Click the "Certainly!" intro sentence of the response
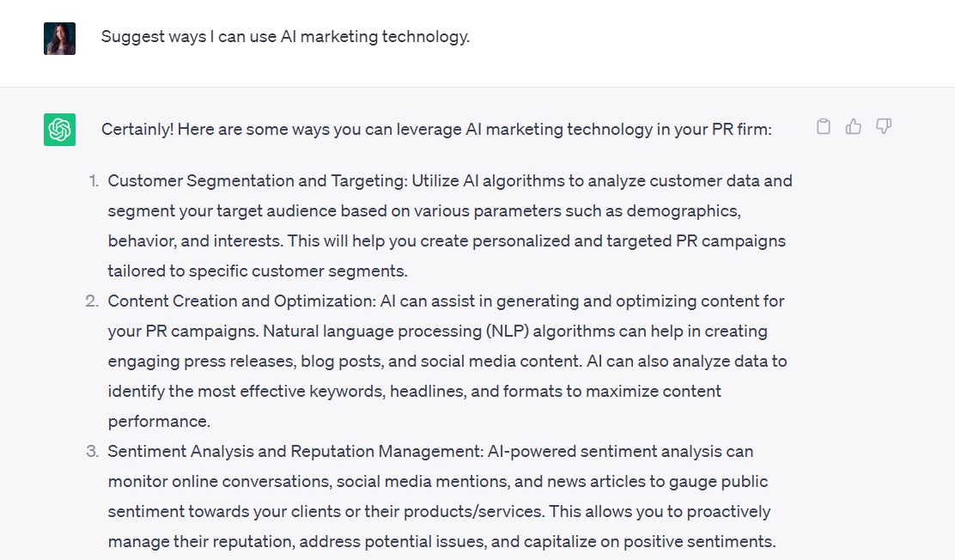955x560 pixels. coord(436,130)
